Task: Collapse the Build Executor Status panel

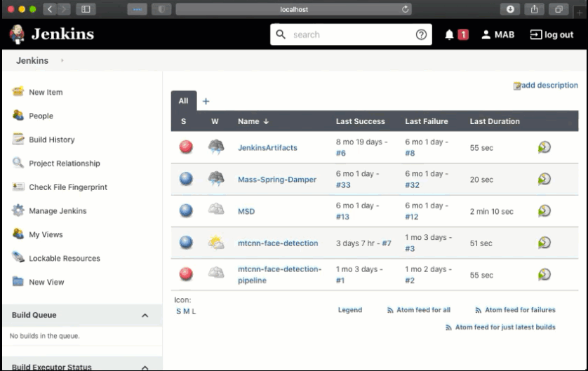Action: click(145, 367)
